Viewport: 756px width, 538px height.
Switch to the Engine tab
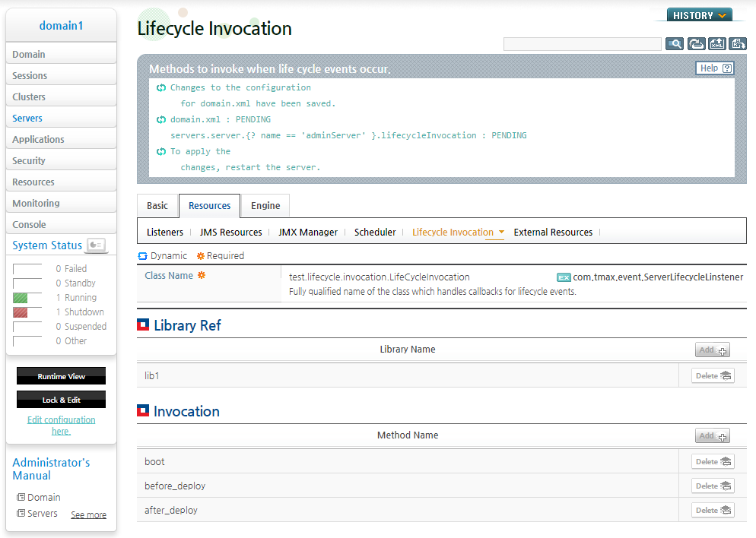coord(265,206)
